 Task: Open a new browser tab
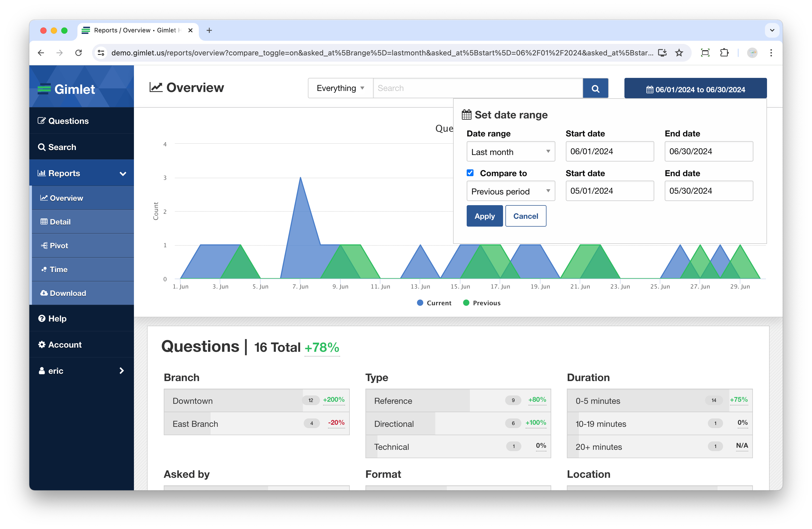209,30
